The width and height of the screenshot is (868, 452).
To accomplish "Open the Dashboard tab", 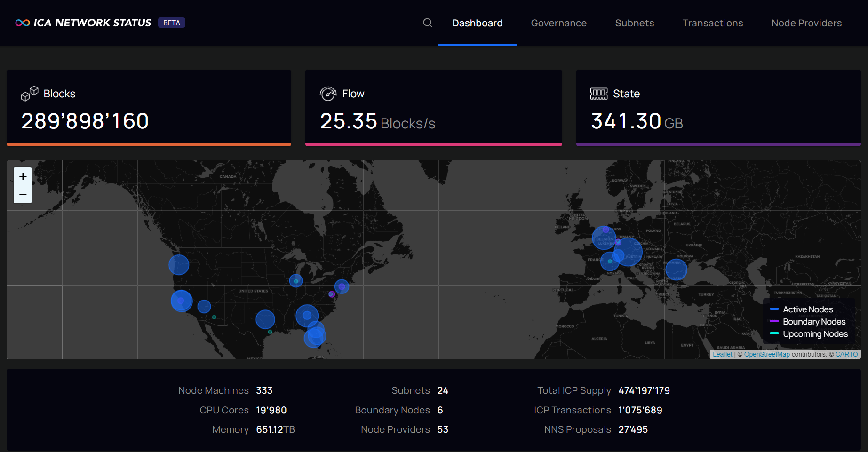I will click(478, 23).
